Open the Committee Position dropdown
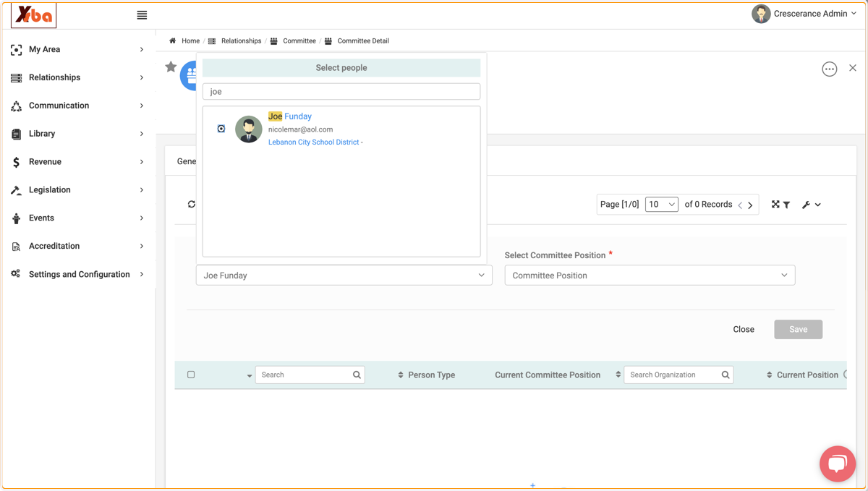The image size is (868, 491). point(650,276)
